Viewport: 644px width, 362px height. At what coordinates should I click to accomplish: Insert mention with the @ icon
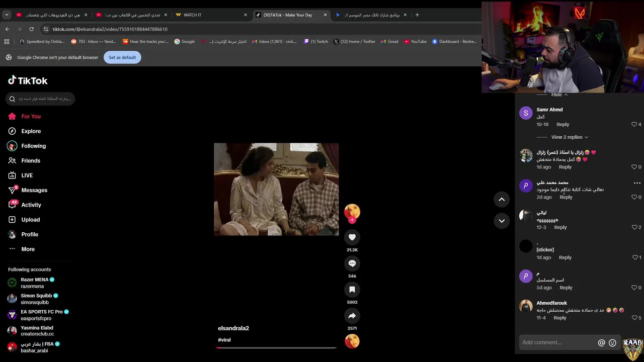(x=601, y=343)
